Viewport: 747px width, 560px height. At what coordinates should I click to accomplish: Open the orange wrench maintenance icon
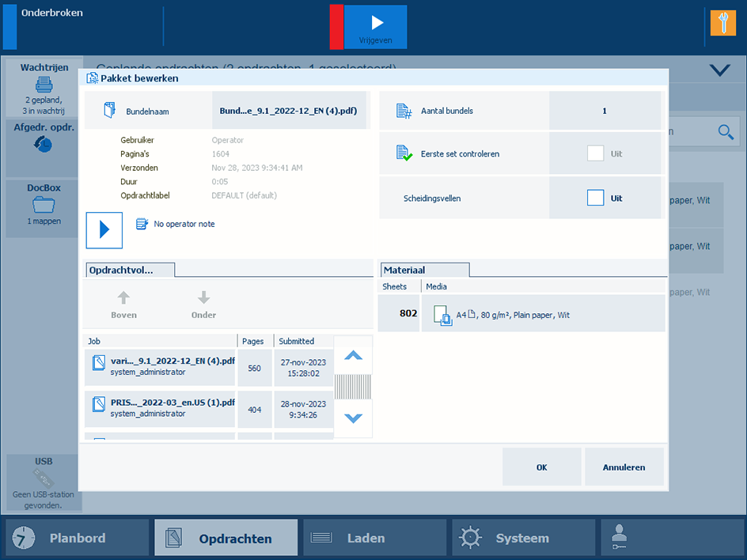722,23
